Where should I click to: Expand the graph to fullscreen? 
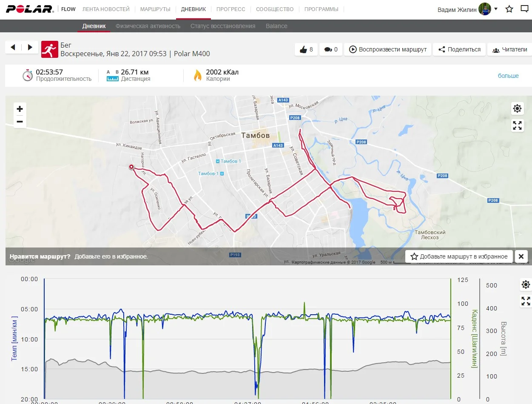point(526,302)
